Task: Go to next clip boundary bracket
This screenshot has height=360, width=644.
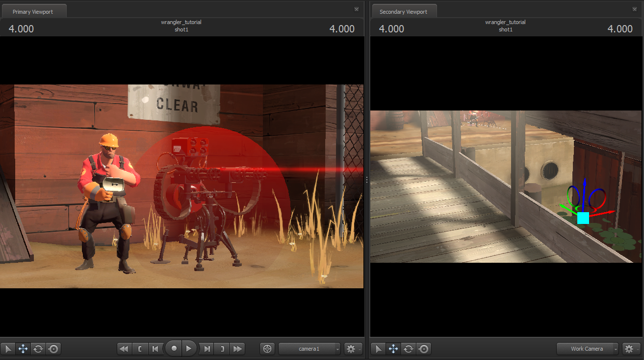Action: 222,349
